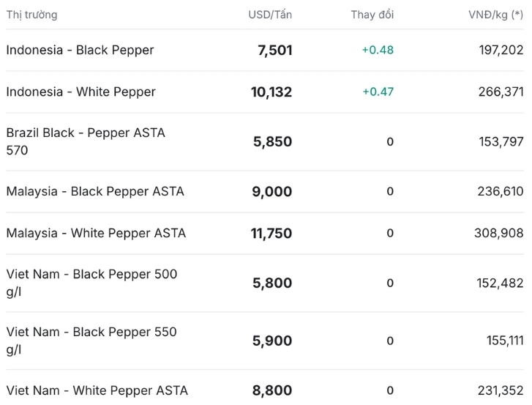The image size is (532, 405).
Task: Click the +0.48 change value
Action: [x=378, y=51]
